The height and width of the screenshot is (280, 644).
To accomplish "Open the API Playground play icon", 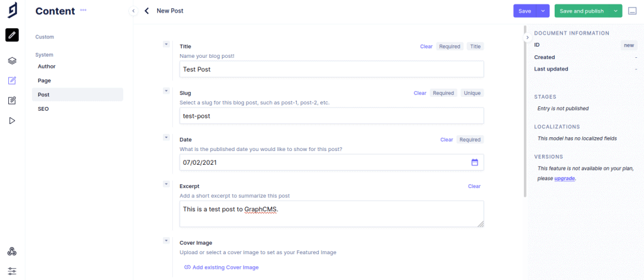I will (x=12, y=120).
